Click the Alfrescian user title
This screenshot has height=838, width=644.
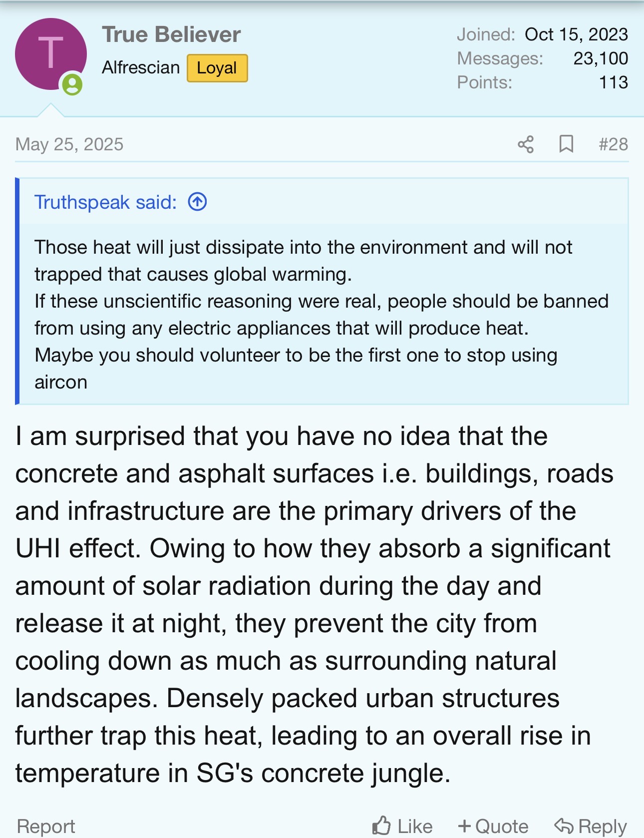click(x=141, y=67)
